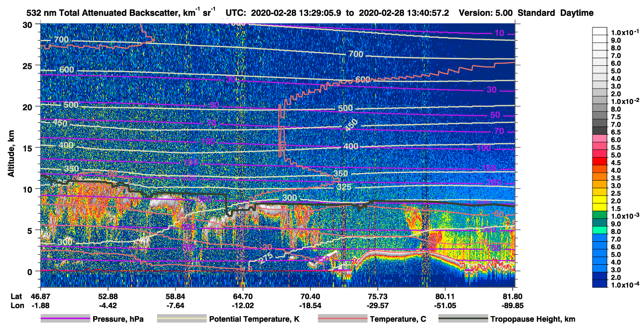Click the dark Tropopause Height legend line
644x330 pixels.
[x=463, y=319]
